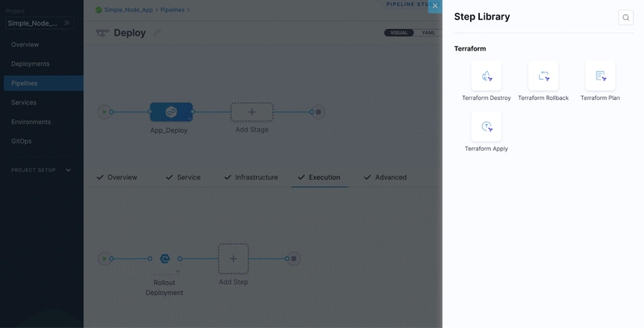Click the App_Deploy stage label

tap(169, 131)
